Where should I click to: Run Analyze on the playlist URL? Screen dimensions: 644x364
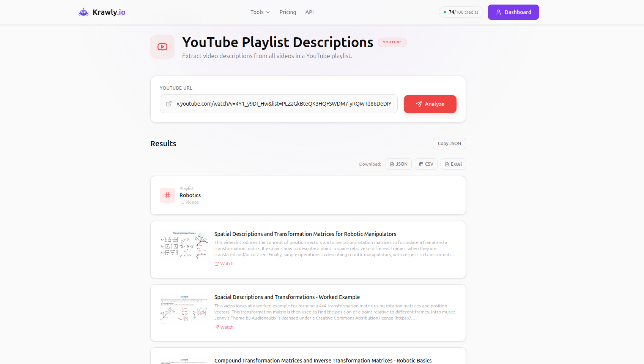tap(430, 104)
